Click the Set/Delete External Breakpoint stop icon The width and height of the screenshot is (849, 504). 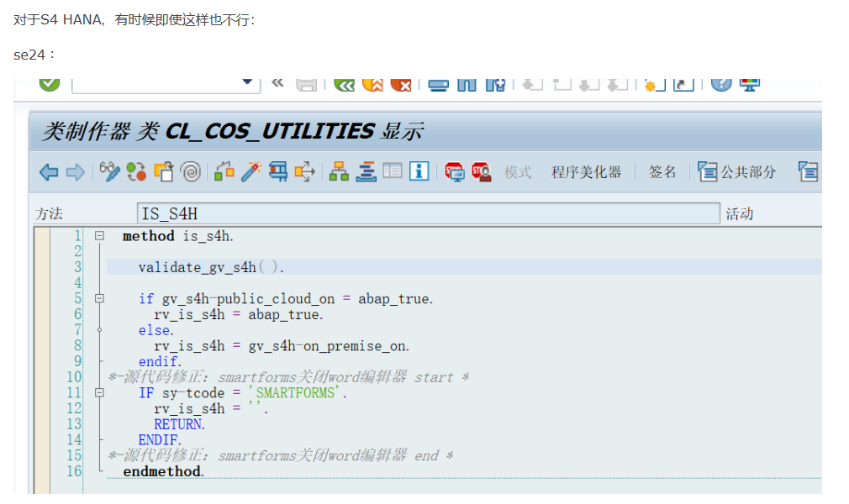pos(482,171)
